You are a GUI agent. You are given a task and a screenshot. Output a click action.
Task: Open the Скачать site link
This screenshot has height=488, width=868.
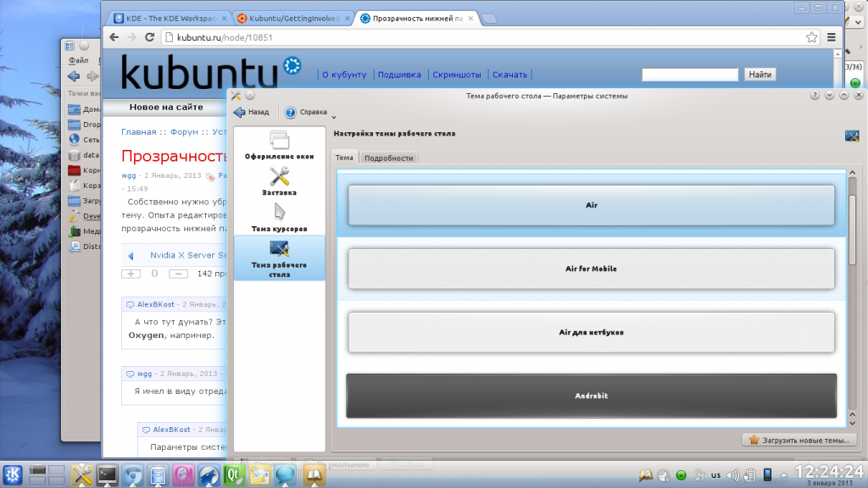[509, 75]
